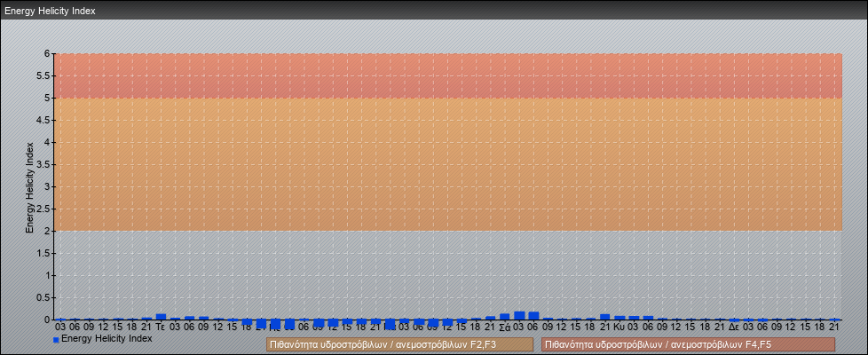This screenshot has height=355, width=868.
Task: Click the 03 label right after Δε
Action: click(748, 327)
